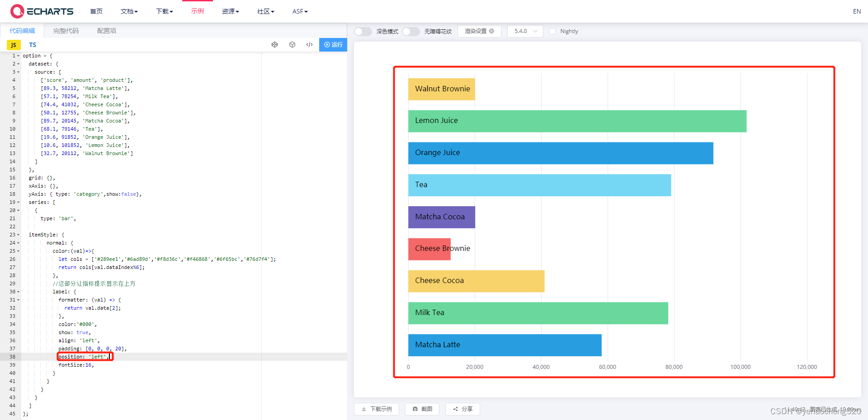Enable the Nightly checkbox
868x420 pixels.
(x=552, y=31)
